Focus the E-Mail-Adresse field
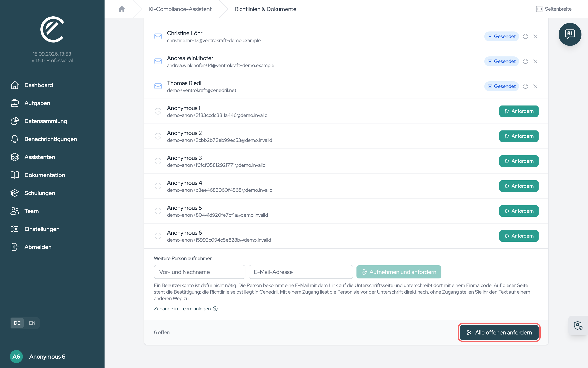 pyautogui.click(x=301, y=272)
